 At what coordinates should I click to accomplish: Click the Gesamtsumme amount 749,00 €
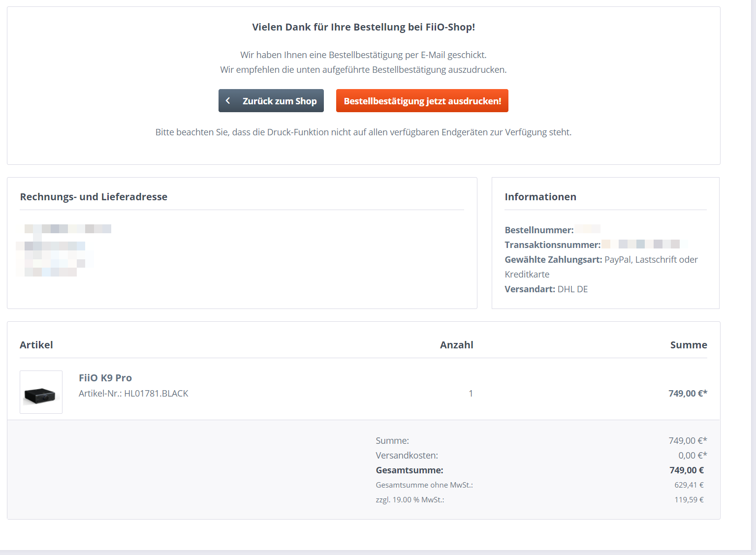click(x=686, y=470)
